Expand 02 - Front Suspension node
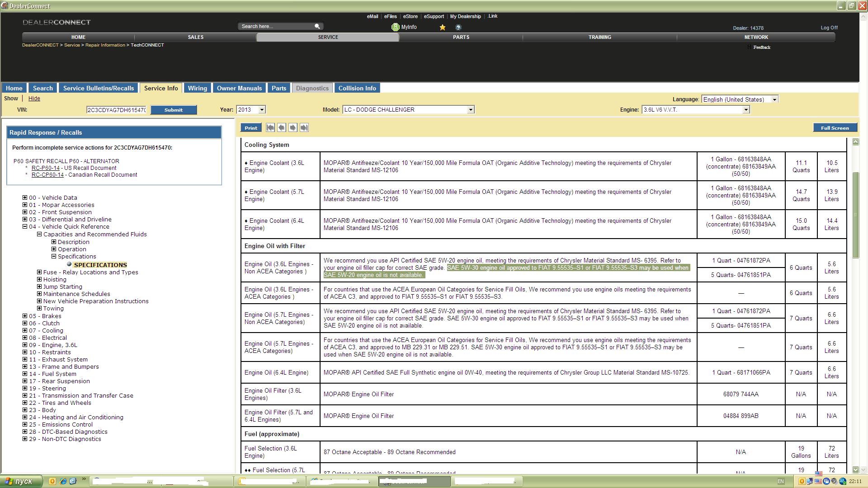868x488 pixels. point(25,212)
